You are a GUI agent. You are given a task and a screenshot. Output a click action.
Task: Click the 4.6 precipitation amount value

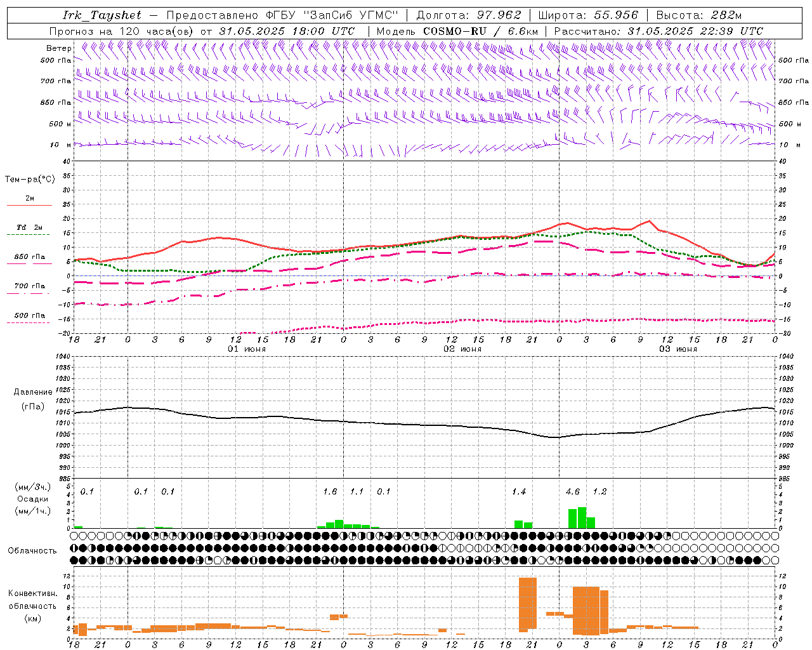[572, 492]
